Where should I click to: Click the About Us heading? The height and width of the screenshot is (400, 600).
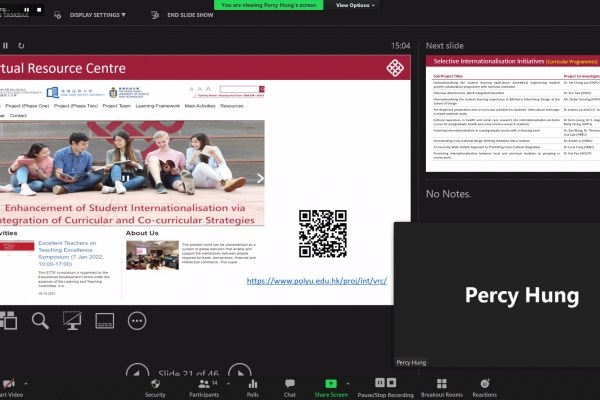(142, 233)
